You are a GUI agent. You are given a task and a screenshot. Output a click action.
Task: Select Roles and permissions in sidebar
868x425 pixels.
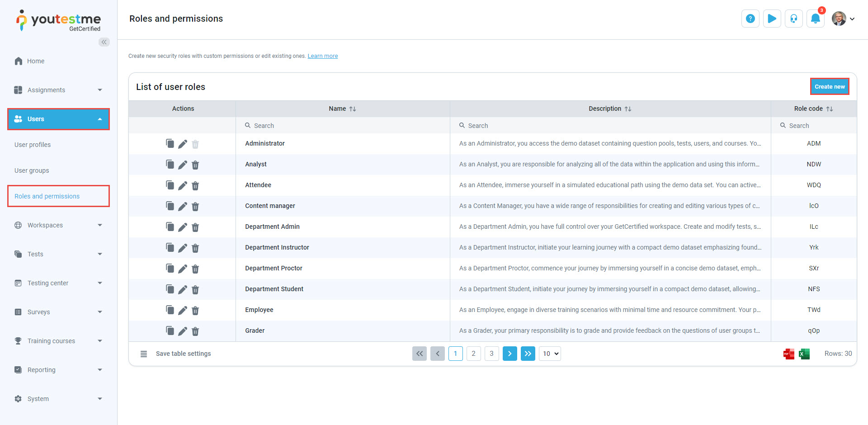coord(58,196)
